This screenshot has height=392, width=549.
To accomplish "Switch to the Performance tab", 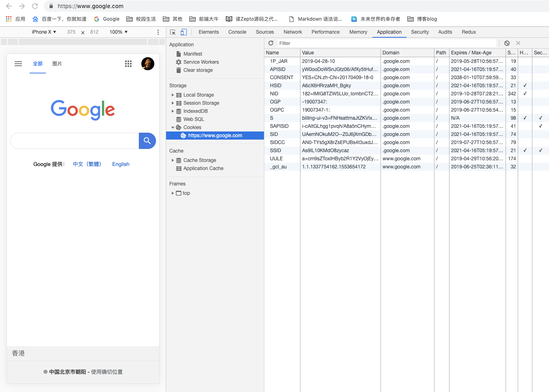I will click(x=326, y=32).
